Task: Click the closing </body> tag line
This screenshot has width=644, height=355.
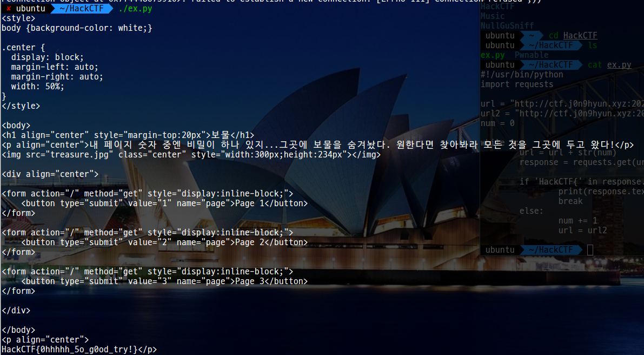Action: [18, 330]
